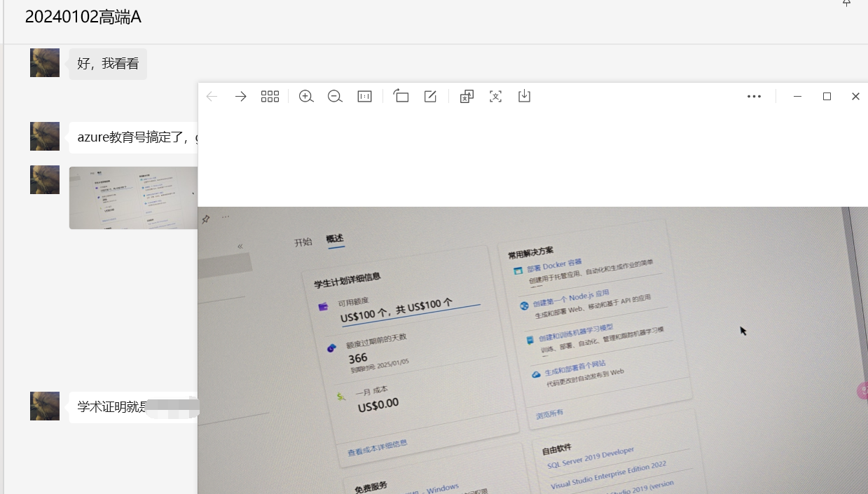This screenshot has width=868, height=494.
Task: Click SQL Server 2019 Developer in photo
Action: (x=591, y=459)
